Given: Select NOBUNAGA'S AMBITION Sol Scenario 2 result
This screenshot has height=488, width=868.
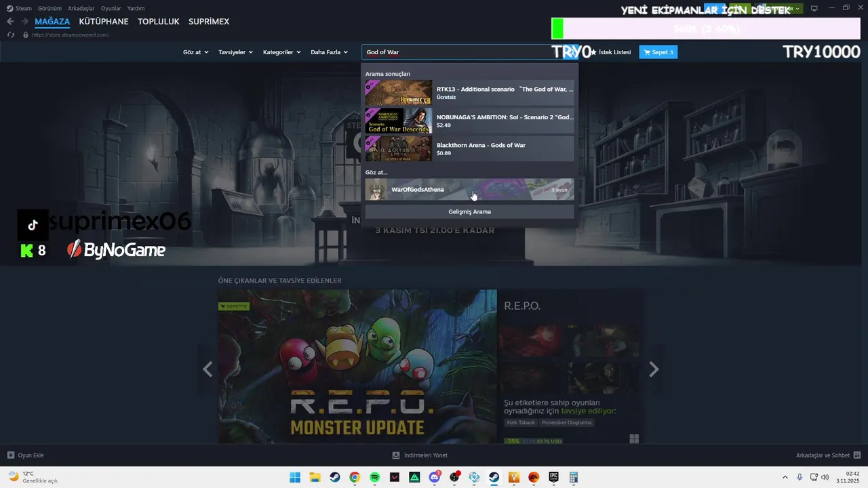Looking at the screenshot, I should coord(469,121).
